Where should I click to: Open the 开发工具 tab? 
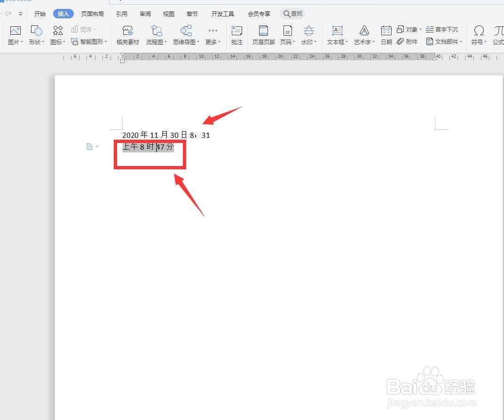point(222,14)
